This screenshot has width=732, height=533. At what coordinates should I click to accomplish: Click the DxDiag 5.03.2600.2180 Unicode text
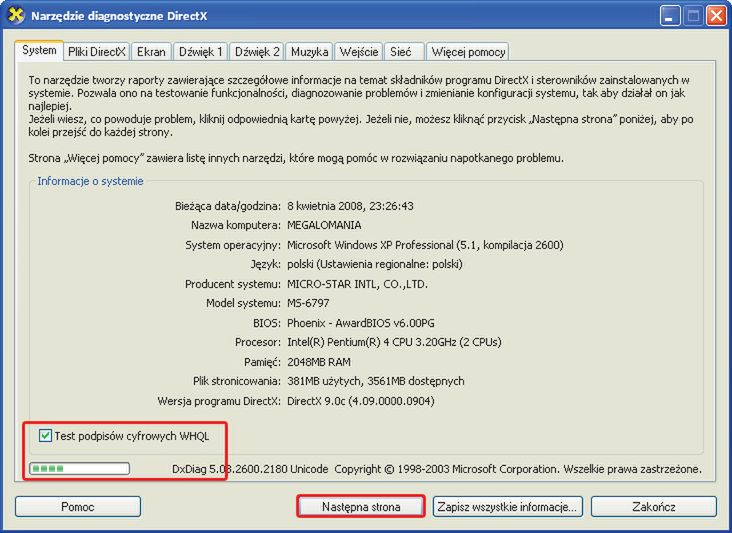click(250, 469)
